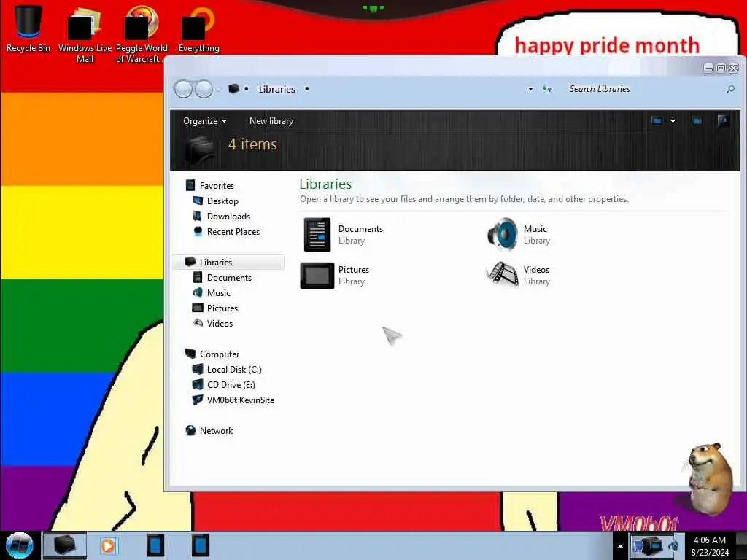Open Everything desktop shortcut
The height and width of the screenshot is (560, 747).
click(198, 28)
